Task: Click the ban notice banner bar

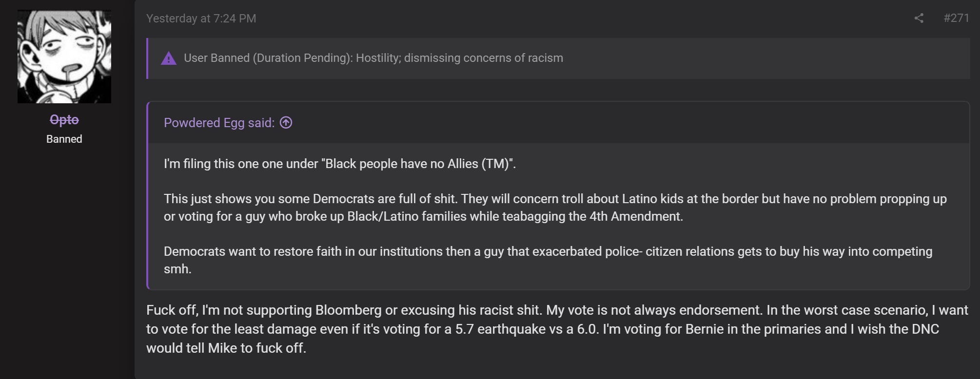Action: pos(558,58)
